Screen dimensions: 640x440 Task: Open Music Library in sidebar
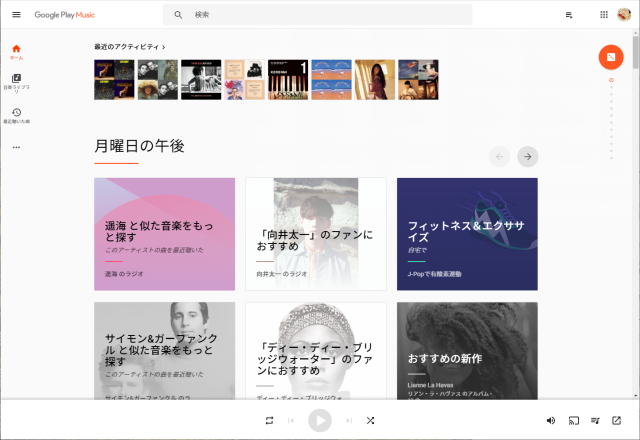16,83
